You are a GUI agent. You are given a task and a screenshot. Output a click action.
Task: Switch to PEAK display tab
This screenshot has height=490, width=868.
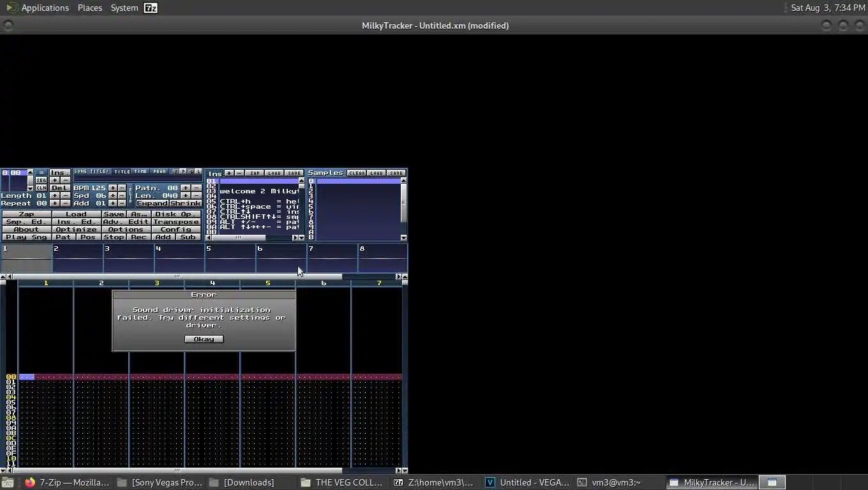(160, 172)
